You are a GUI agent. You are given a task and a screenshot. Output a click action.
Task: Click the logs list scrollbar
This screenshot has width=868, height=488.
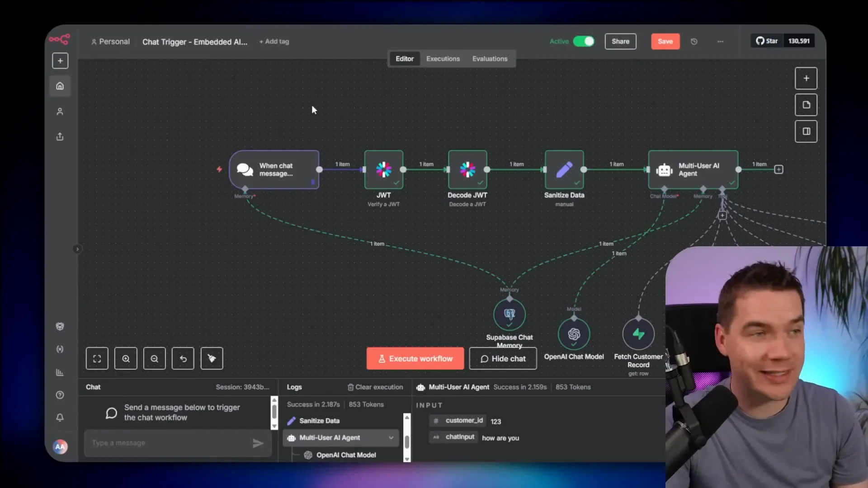click(407, 437)
